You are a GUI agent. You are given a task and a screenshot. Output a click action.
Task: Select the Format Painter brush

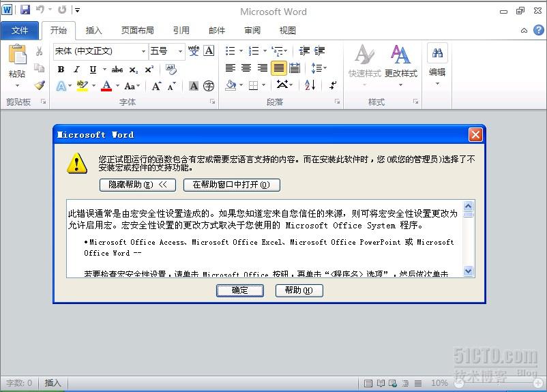click(x=40, y=85)
